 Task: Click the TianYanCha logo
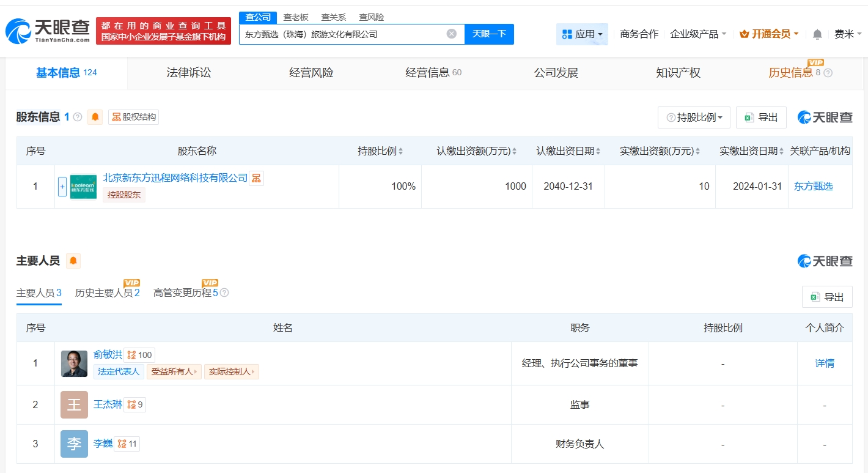[48, 30]
